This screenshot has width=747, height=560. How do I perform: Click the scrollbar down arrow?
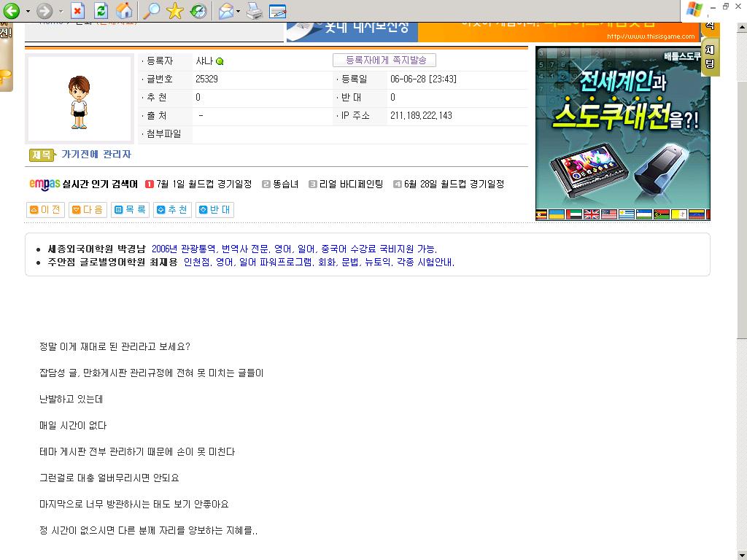coord(742,554)
